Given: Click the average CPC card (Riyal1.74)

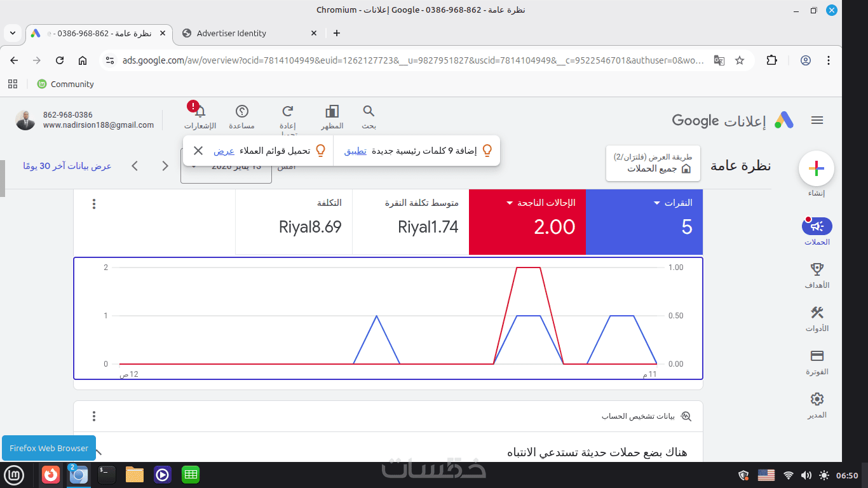Looking at the screenshot, I should (410, 222).
